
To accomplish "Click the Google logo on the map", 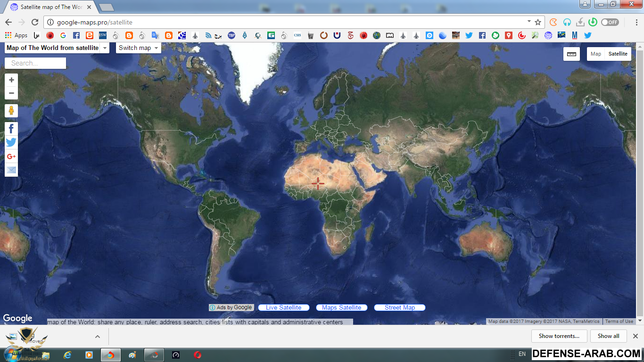I will pos(18,318).
